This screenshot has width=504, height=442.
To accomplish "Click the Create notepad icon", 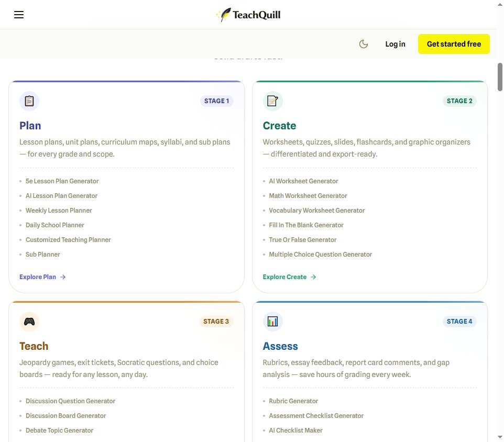I will [x=272, y=101].
